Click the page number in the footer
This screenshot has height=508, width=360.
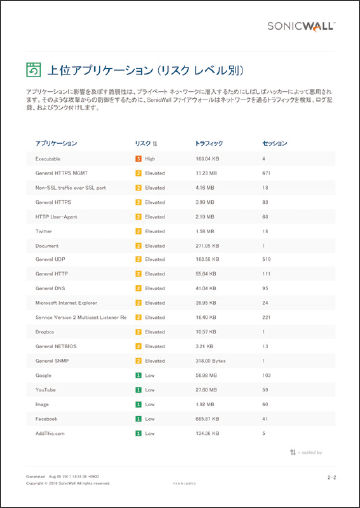[332, 478]
